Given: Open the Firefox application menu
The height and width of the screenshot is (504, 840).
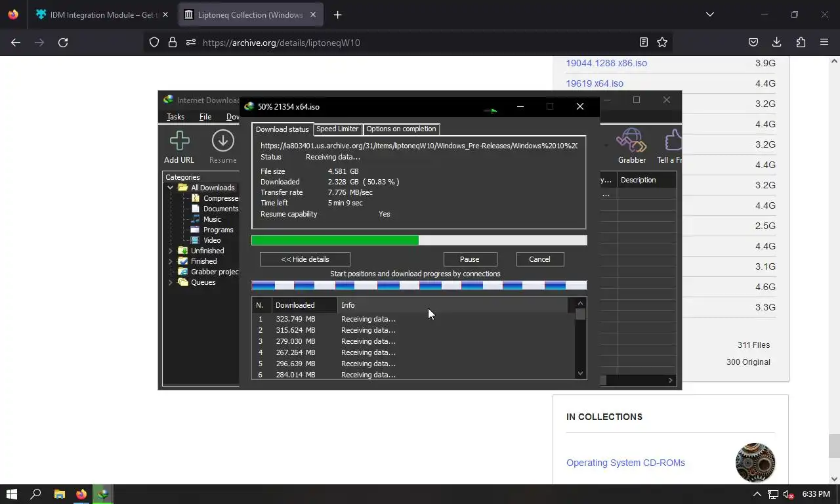Looking at the screenshot, I should click(824, 42).
